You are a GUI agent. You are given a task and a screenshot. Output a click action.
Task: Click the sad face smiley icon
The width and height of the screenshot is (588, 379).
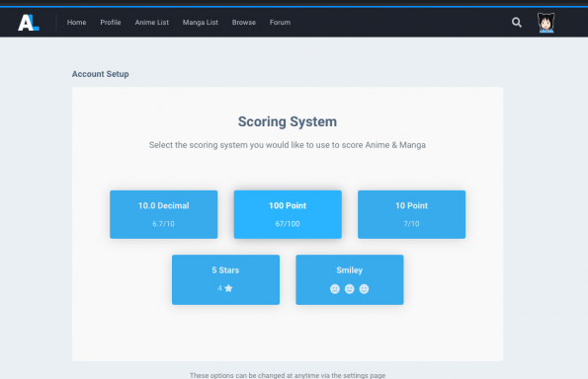(x=335, y=289)
